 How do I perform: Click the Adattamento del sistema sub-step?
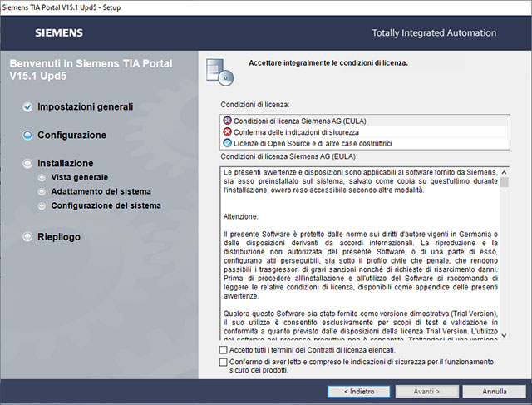coord(101,191)
